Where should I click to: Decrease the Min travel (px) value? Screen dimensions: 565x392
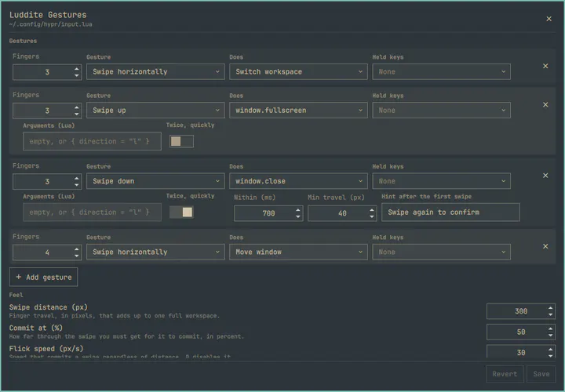coord(371,216)
